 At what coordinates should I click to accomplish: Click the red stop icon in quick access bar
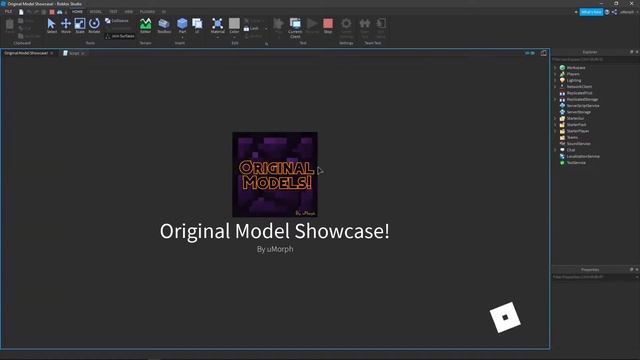[x=52, y=12]
